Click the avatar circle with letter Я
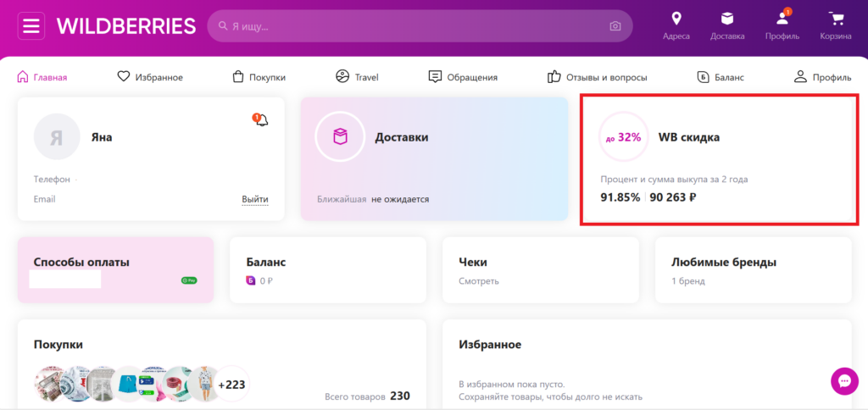Viewport: 868px width, 410px height. (x=57, y=136)
